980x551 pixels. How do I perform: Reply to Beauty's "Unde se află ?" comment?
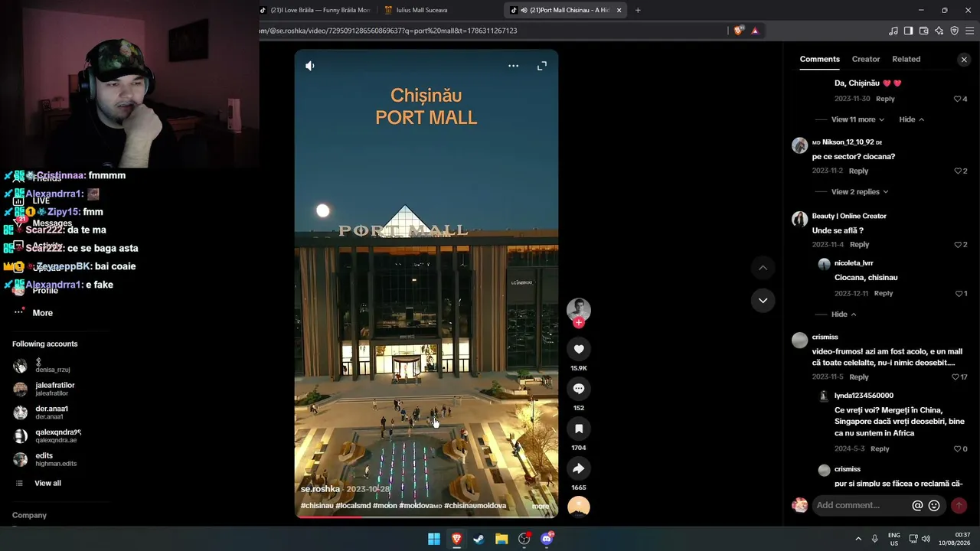tap(859, 244)
